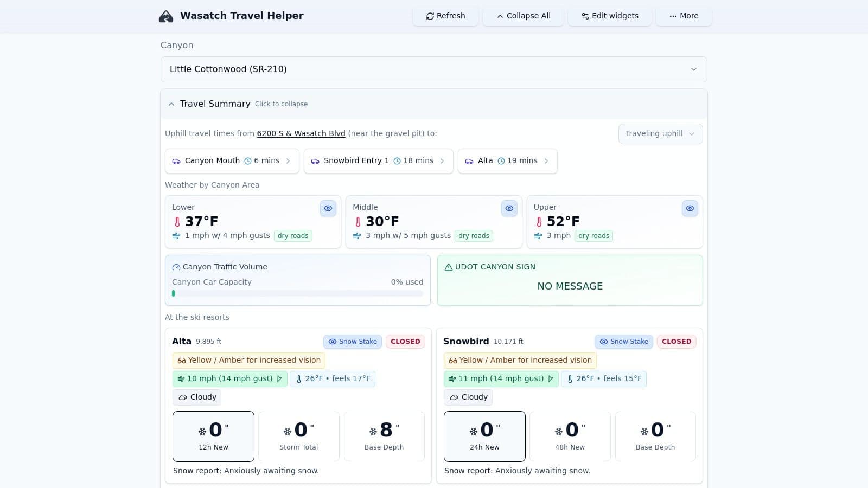The width and height of the screenshot is (868, 488).
Task: Open the Little Cottonwood canyon dropdown
Action: [x=433, y=69]
